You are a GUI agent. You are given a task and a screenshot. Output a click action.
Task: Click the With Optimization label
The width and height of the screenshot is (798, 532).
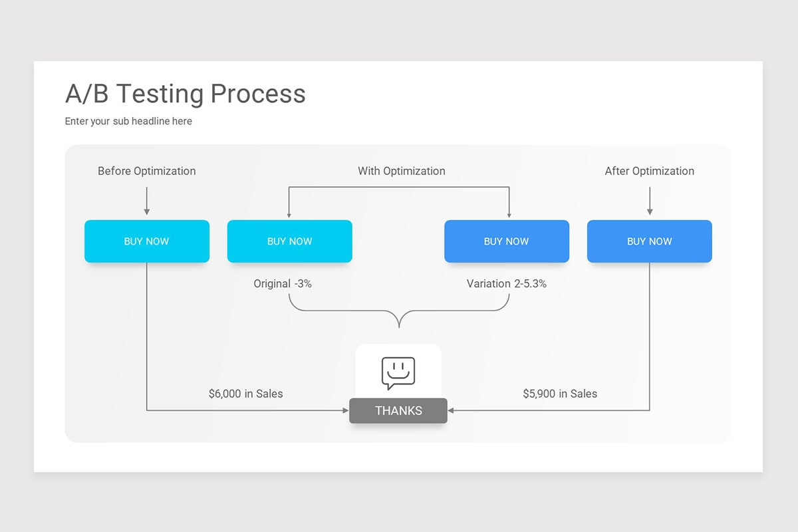tap(401, 171)
